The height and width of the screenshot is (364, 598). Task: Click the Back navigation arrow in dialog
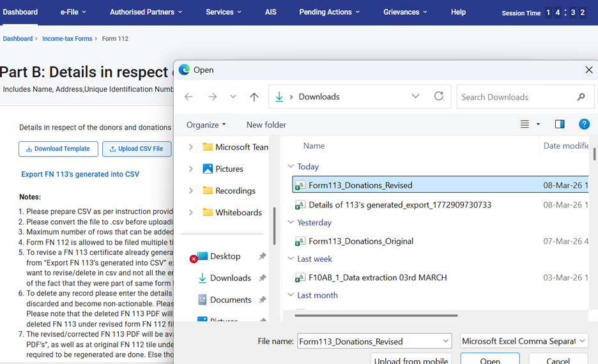click(x=188, y=97)
